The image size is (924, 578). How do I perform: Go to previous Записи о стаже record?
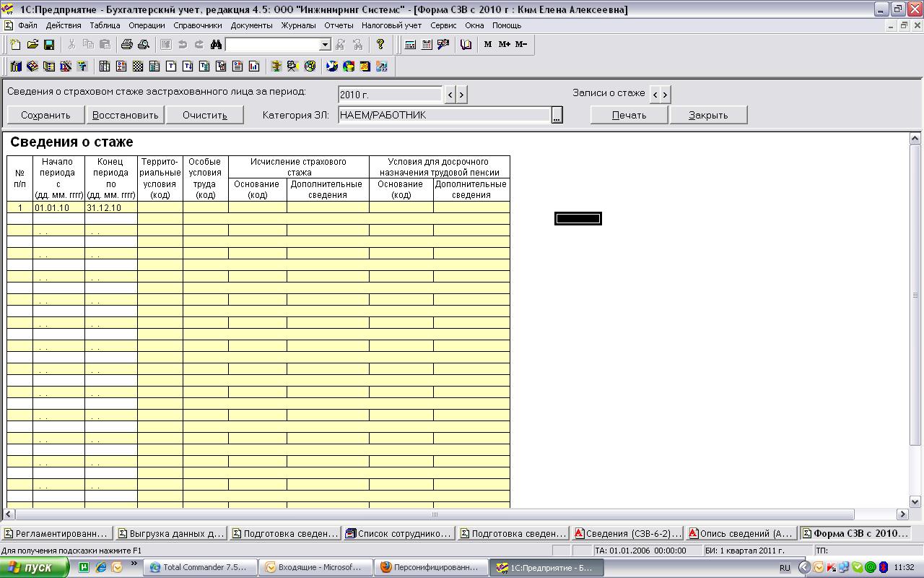(655, 95)
